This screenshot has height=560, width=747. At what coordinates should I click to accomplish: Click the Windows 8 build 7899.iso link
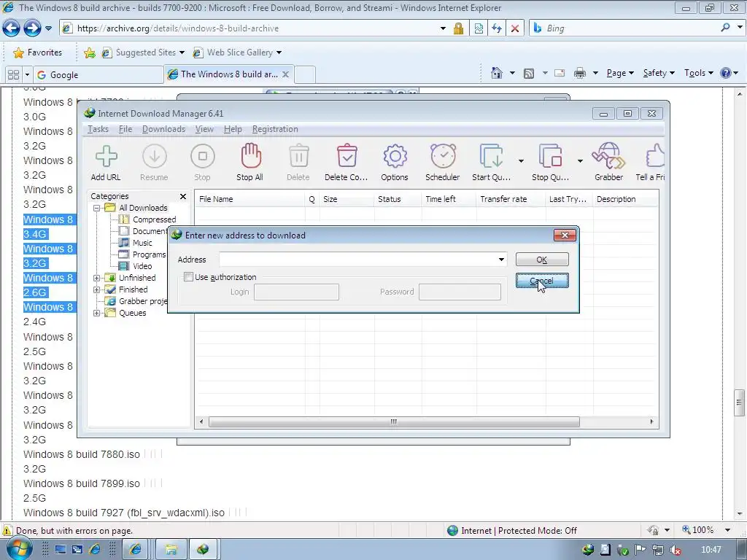(x=82, y=483)
